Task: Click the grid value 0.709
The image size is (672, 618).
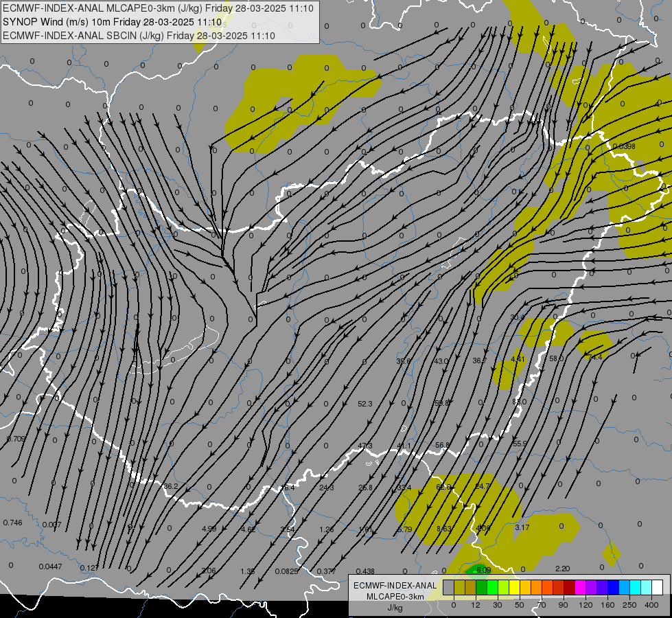Action: tap(16, 439)
